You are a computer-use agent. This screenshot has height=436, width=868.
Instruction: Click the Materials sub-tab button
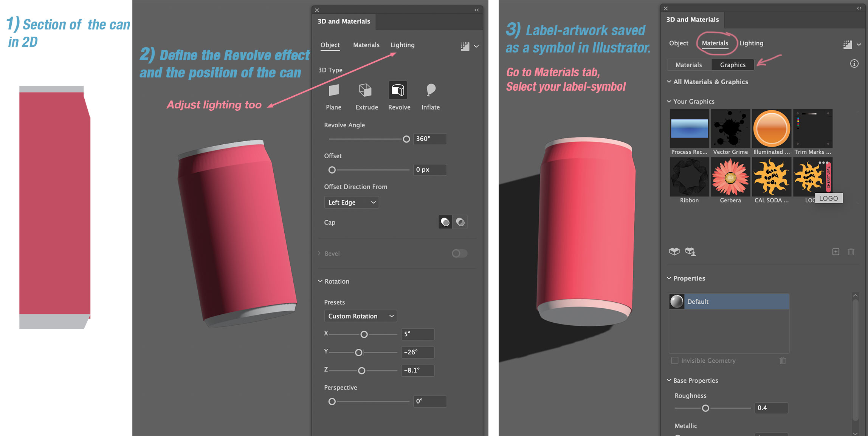(x=688, y=65)
